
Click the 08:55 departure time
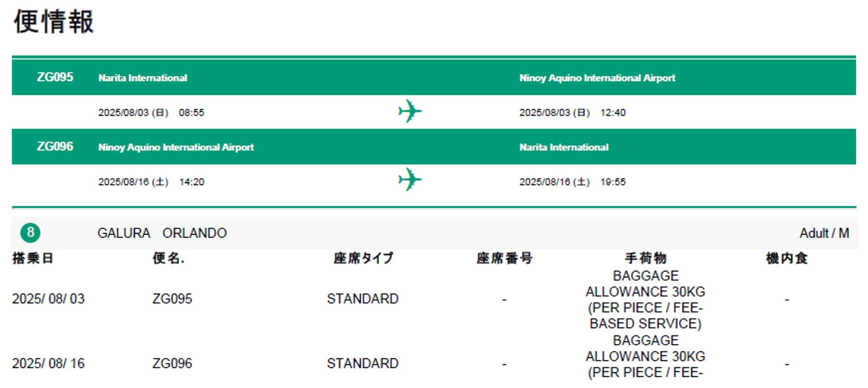coord(191,113)
